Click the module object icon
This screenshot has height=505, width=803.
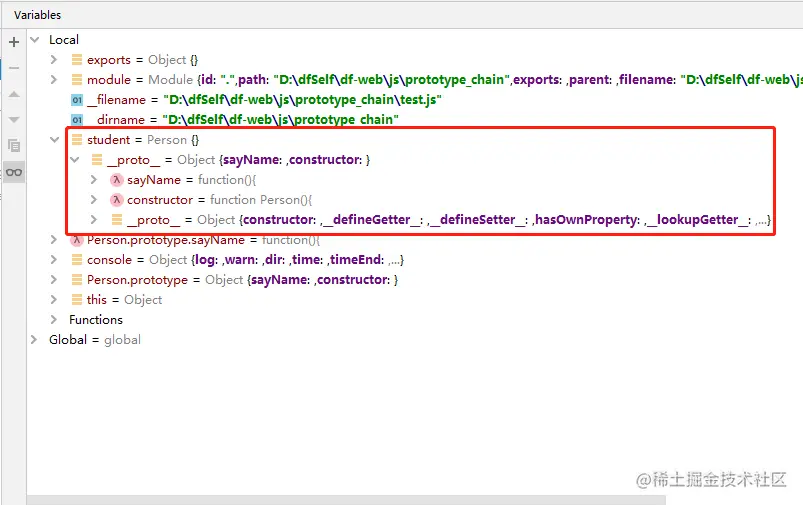point(77,79)
